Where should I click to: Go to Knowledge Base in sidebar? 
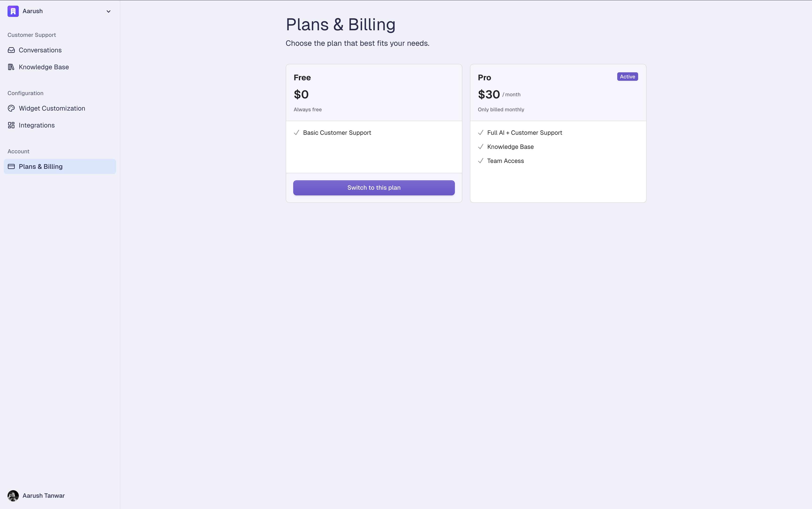point(44,67)
